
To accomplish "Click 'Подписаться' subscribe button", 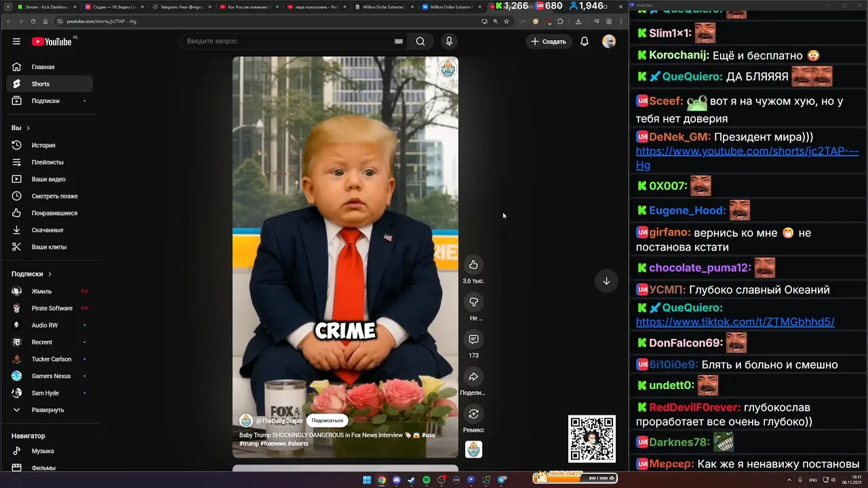I will 327,420.
